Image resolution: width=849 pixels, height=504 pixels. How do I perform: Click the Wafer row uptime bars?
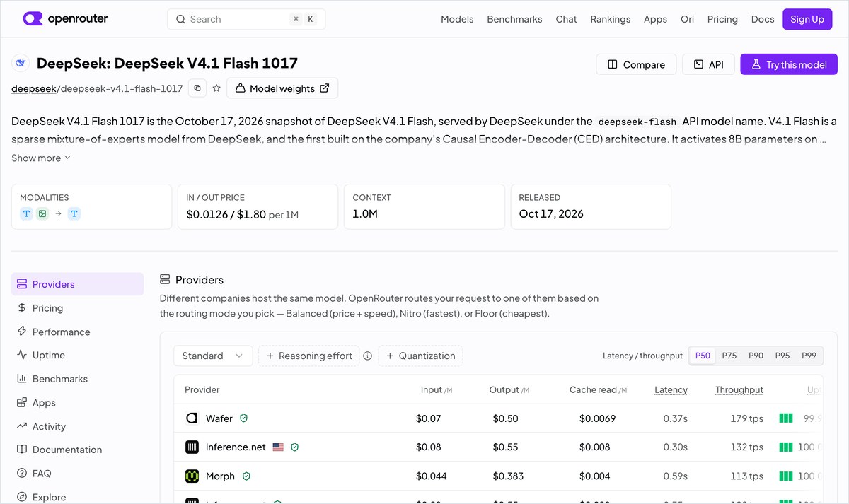(x=786, y=418)
